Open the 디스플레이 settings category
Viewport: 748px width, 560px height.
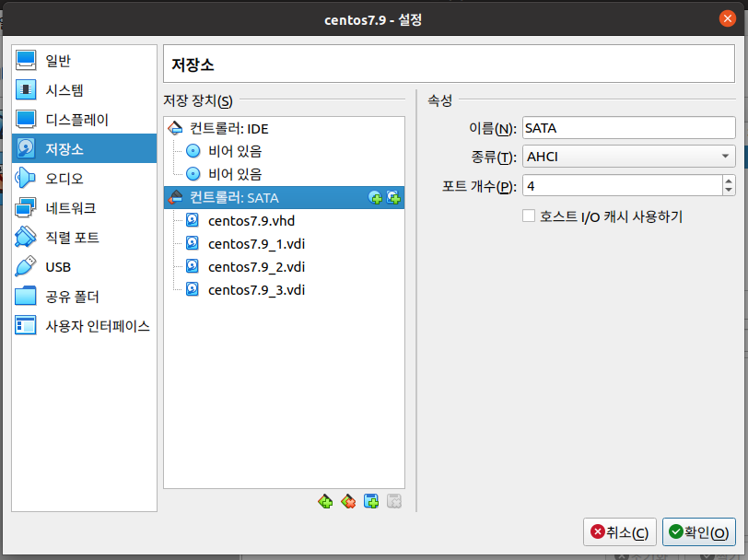tap(84, 119)
